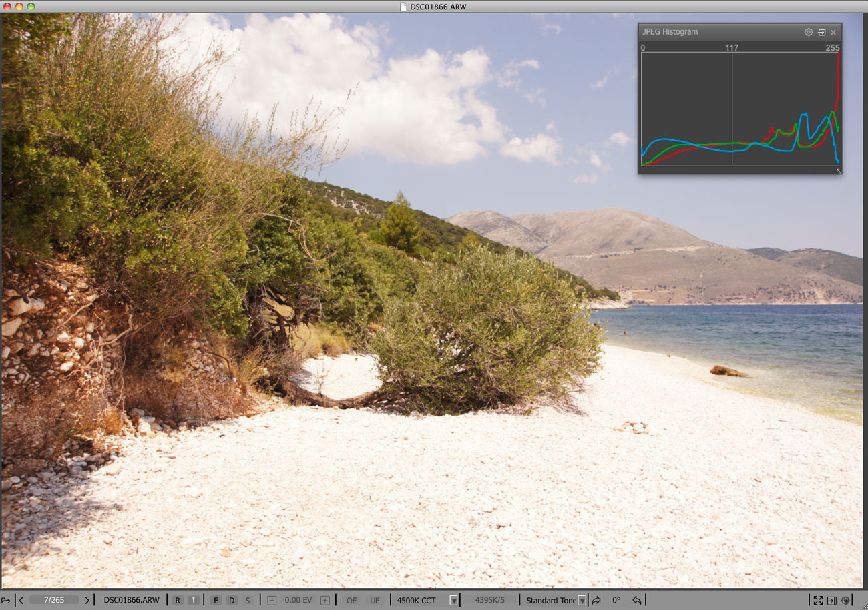The height and width of the screenshot is (610, 868).
Task: Open the Standard Tone curve dropdown
Action: click(582, 600)
